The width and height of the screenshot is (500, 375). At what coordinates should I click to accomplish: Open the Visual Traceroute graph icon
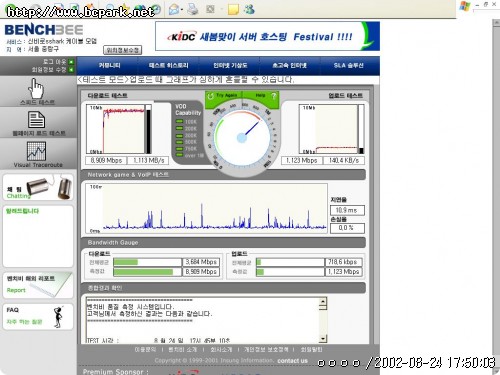[x=37, y=151]
